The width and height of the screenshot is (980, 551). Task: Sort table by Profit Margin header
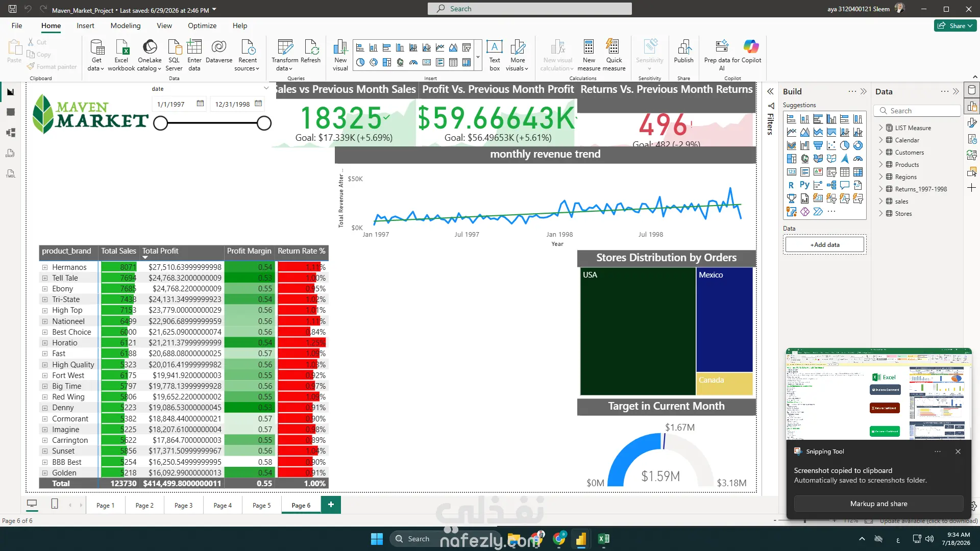249,251
